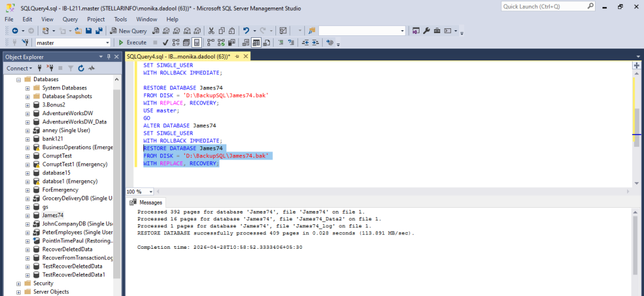Click Object Explorer Activity Monitor icon

(x=92, y=68)
